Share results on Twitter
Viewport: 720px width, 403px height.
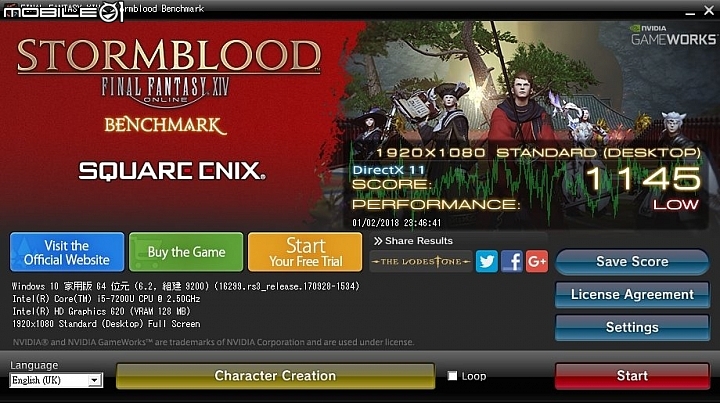[486, 262]
